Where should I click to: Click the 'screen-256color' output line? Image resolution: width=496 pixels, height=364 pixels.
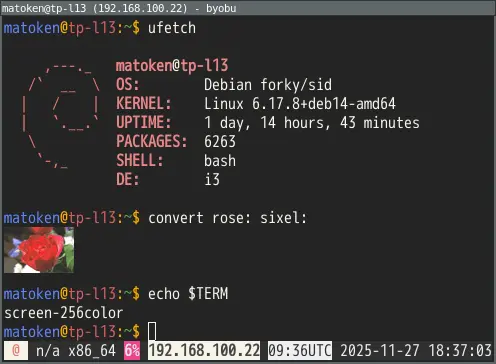64,313
